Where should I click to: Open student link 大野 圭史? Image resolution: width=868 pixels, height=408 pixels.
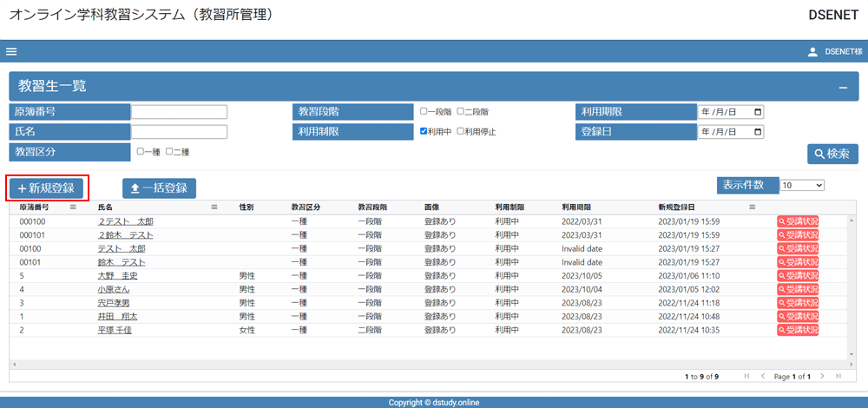tap(117, 275)
